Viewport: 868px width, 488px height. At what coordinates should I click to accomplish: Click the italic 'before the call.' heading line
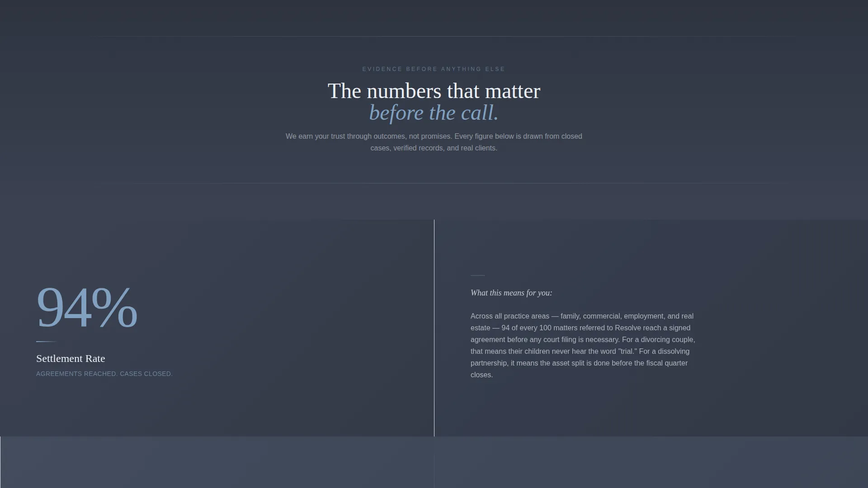point(434,113)
